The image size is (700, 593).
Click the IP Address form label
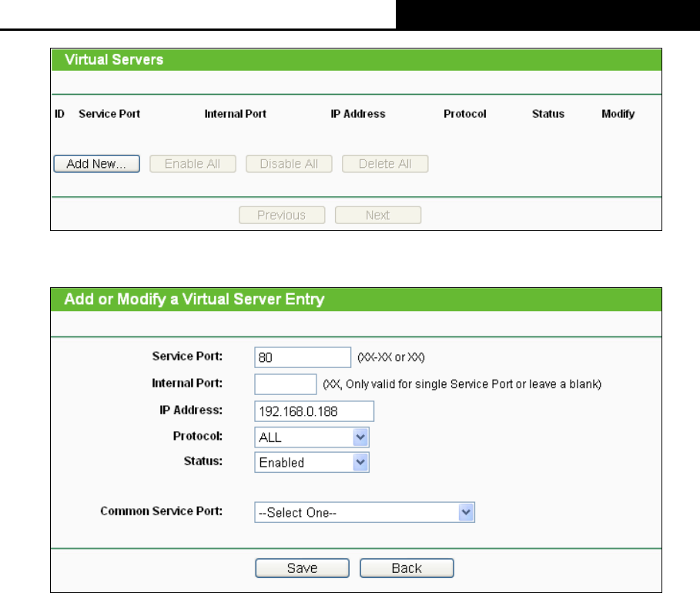[191, 410]
